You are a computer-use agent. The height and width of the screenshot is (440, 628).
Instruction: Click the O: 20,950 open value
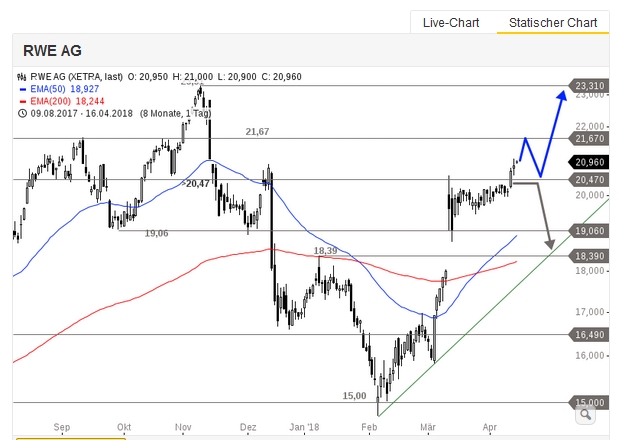pyautogui.click(x=147, y=76)
